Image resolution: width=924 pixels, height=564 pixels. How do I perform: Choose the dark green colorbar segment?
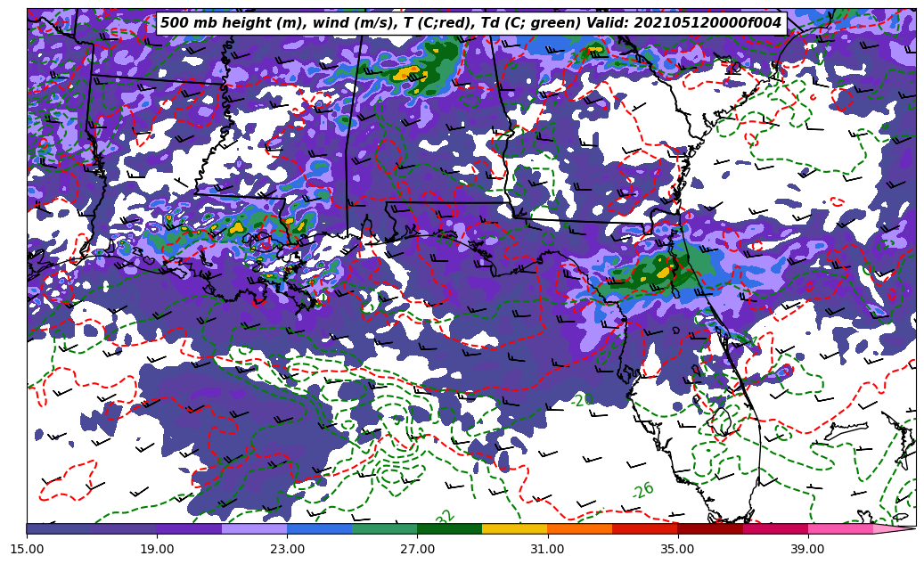(449, 528)
